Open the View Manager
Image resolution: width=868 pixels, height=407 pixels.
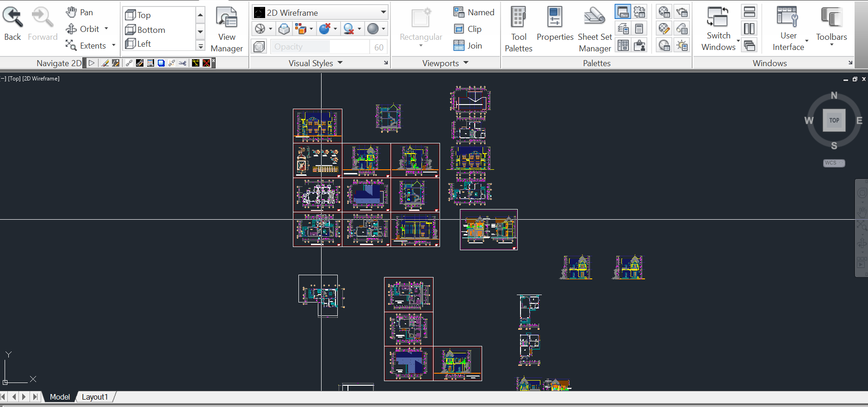pyautogui.click(x=226, y=29)
